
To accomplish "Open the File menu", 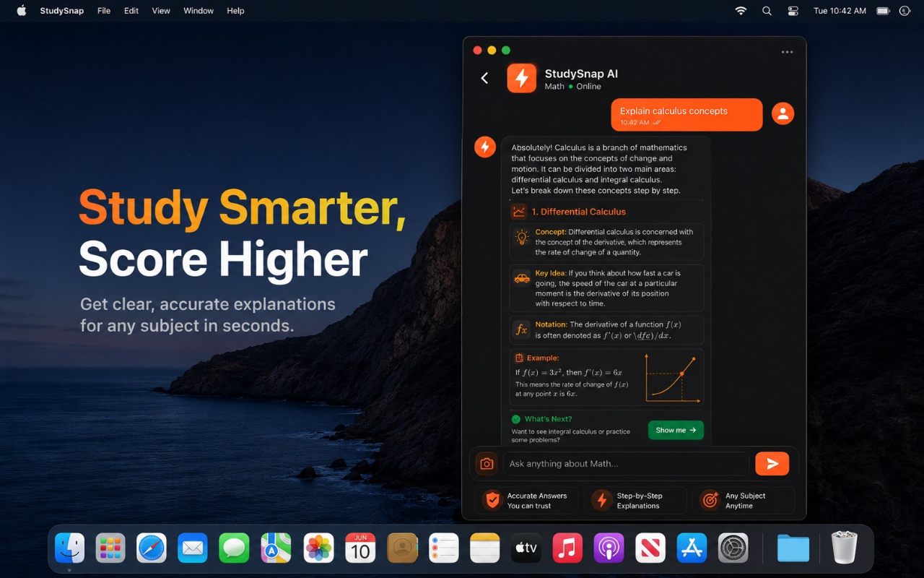I will [x=104, y=11].
